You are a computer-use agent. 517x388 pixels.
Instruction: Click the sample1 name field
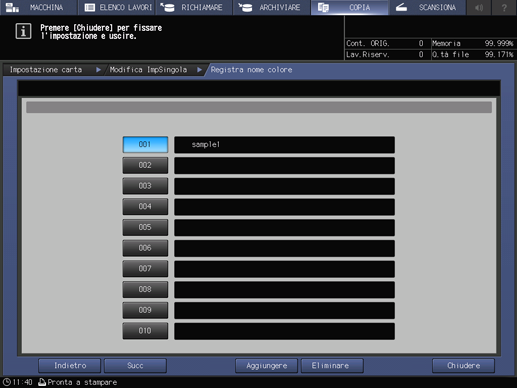[x=284, y=144]
